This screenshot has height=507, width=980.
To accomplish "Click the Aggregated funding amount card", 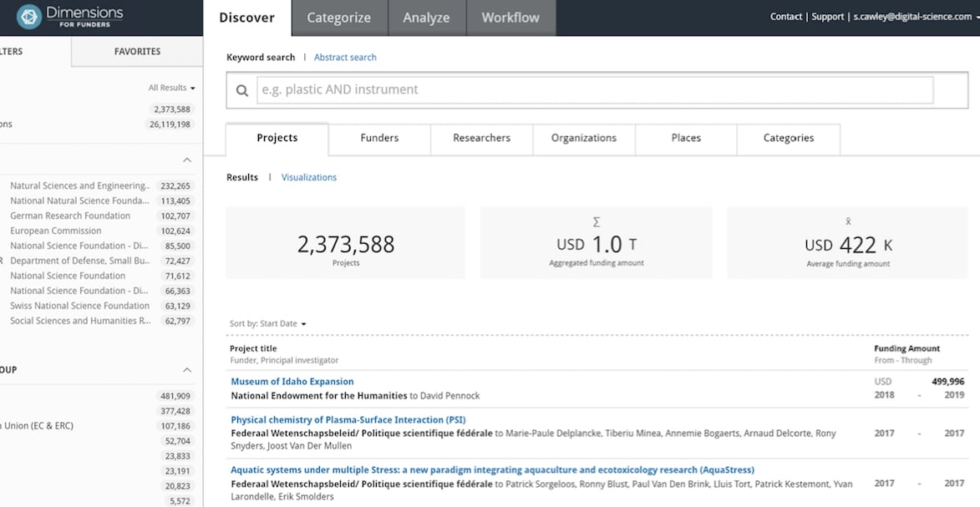I will click(x=596, y=243).
